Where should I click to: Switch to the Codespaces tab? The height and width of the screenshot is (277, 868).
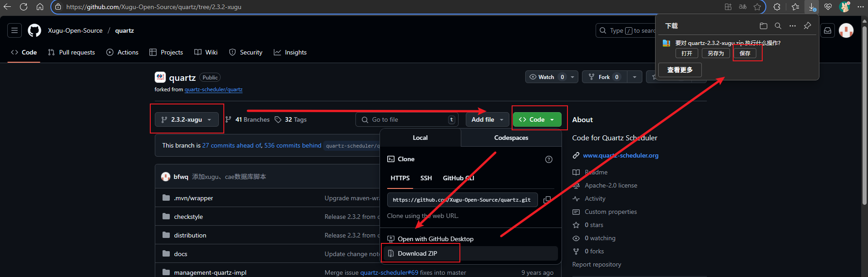(511, 138)
